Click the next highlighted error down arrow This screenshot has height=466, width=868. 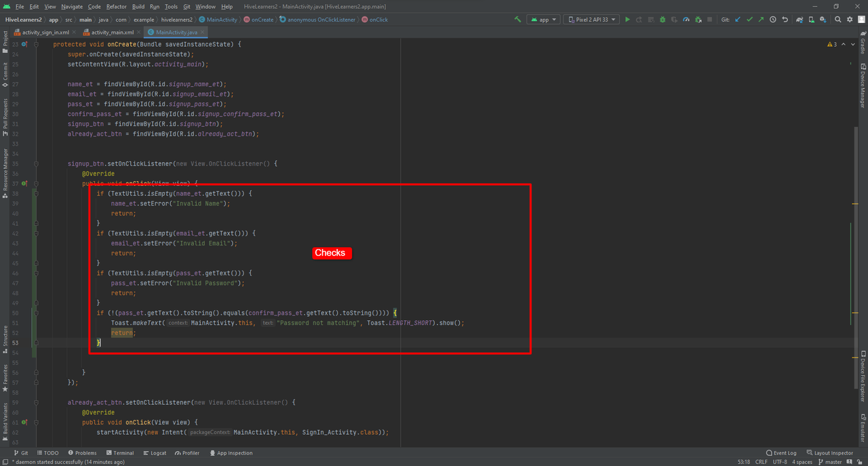coord(852,45)
